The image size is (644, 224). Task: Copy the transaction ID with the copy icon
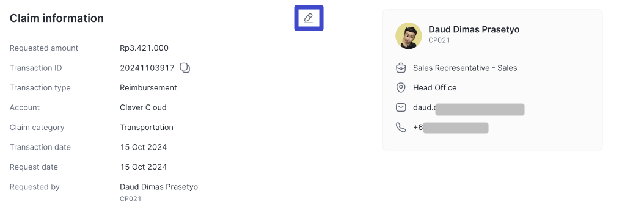[185, 68]
